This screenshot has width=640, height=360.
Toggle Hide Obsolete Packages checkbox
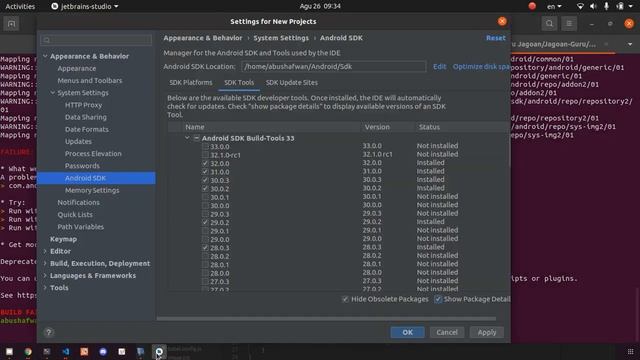[x=345, y=299]
